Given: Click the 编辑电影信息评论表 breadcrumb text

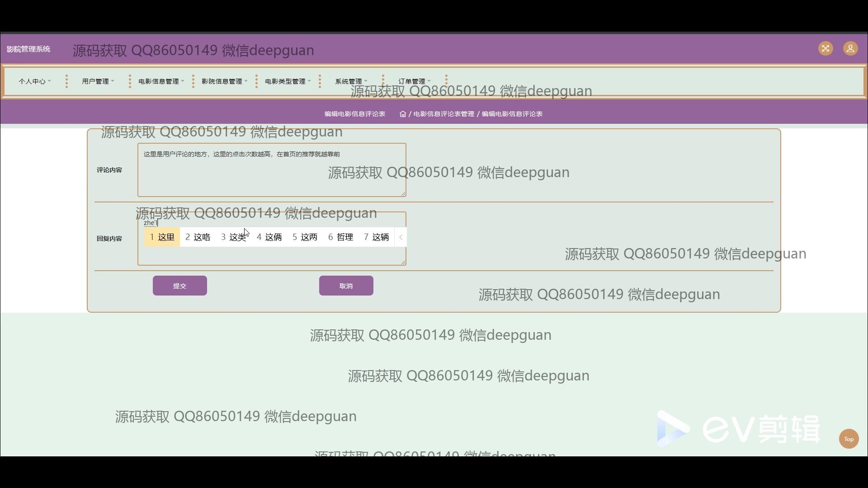Looking at the screenshot, I should point(512,114).
